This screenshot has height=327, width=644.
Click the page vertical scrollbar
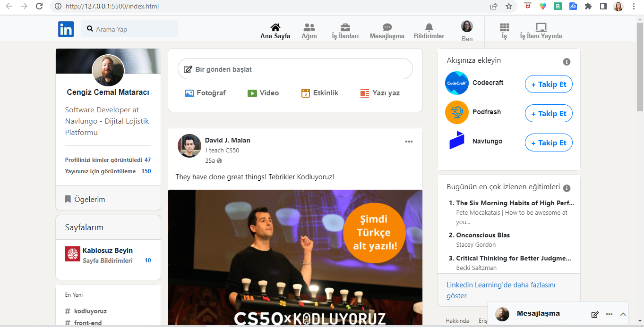pyautogui.click(x=640, y=66)
